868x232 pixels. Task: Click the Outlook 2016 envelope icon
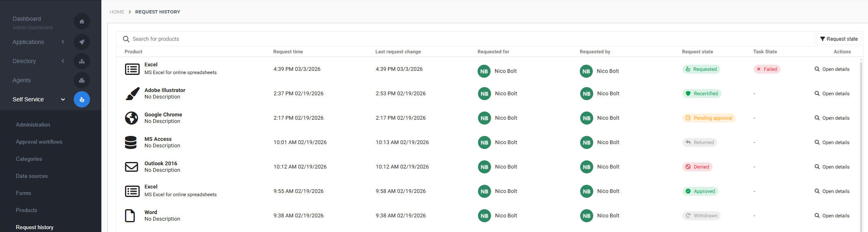click(x=132, y=167)
